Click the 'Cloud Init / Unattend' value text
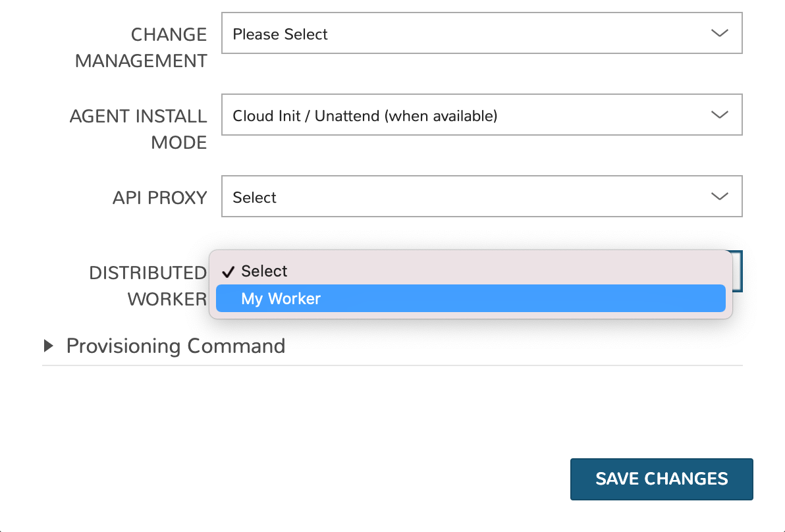The height and width of the screenshot is (532, 785). [x=365, y=116]
